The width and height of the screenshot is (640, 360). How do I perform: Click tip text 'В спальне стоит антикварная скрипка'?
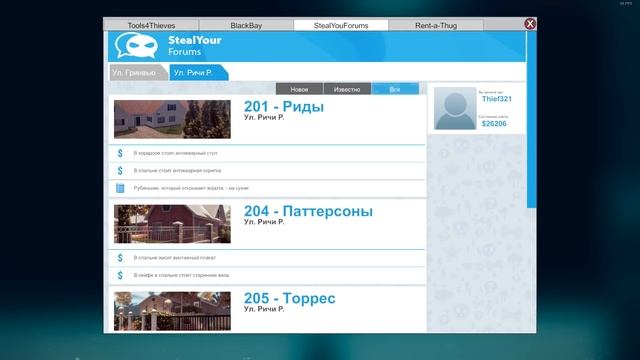(x=178, y=171)
